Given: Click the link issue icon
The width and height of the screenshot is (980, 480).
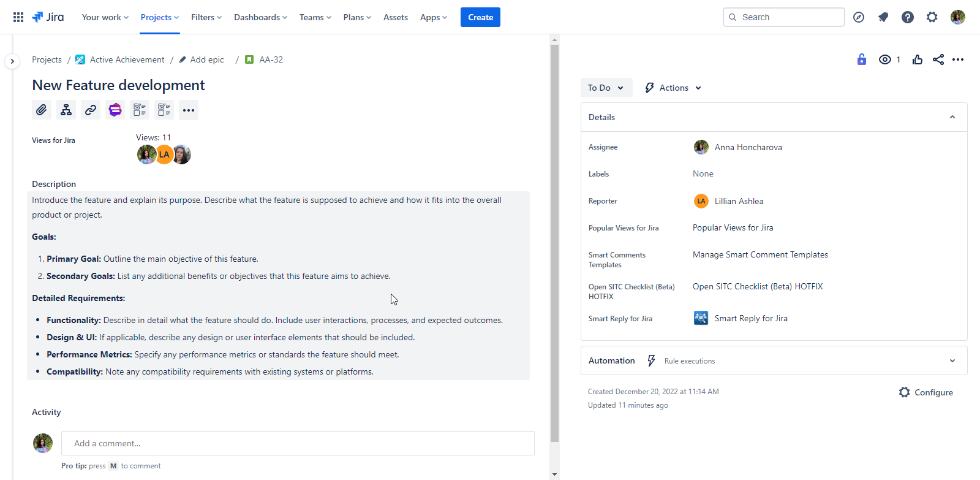Looking at the screenshot, I should pos(91,110).
